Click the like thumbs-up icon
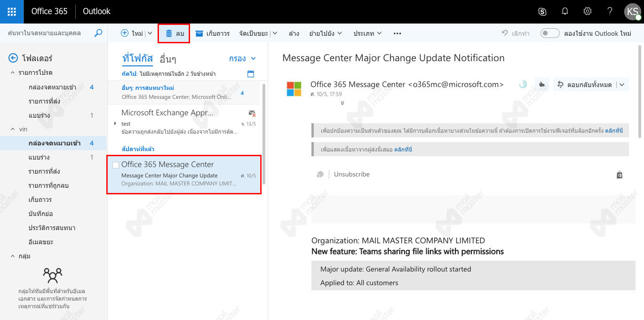644x320 pixels. 542,85
